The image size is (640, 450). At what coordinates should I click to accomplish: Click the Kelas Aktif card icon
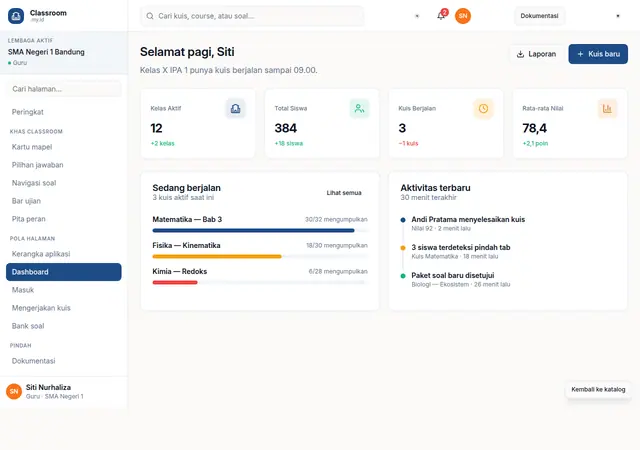(236, 109)
